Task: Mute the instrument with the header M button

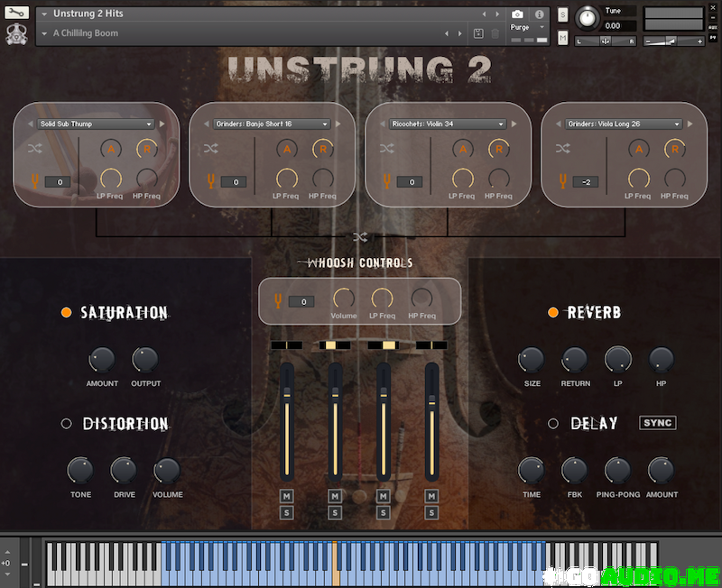Action: coord(562,38)
